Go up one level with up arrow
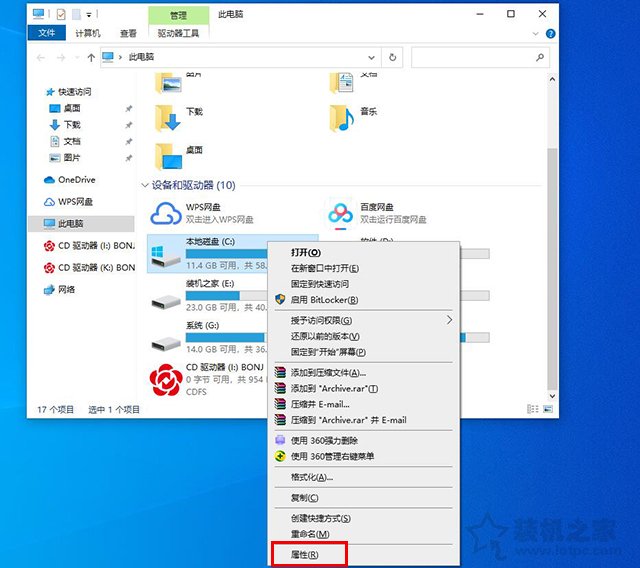The height and width of the screenshot is (568, 640). [x=91, y=58]
